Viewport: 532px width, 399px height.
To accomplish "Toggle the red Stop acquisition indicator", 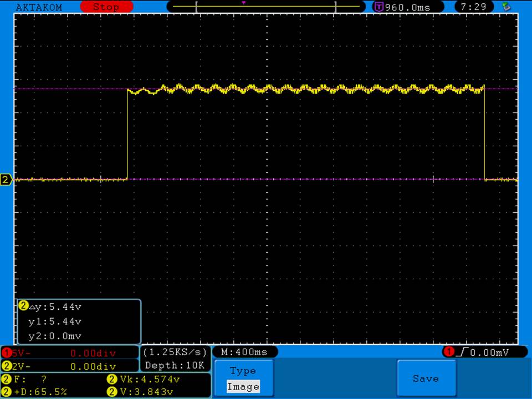I will (x=106, y=7).
